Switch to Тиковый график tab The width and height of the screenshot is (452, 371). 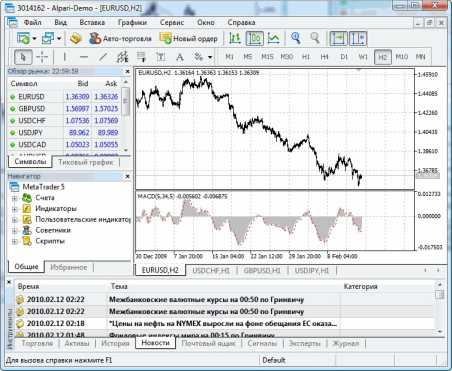[x=86, y=162]
